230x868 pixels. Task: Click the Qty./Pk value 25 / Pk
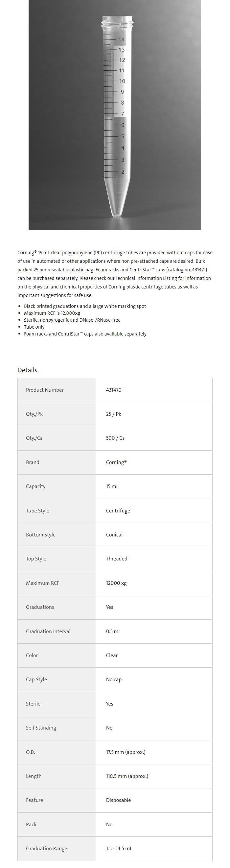pyautogui.click(x=113, y=414)
